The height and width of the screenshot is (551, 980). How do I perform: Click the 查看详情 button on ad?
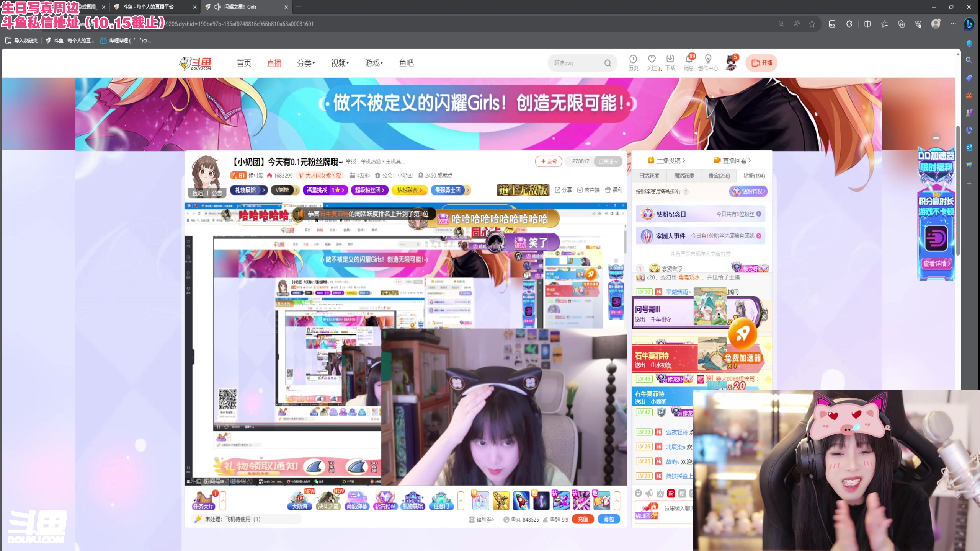(x=936, y=263)
